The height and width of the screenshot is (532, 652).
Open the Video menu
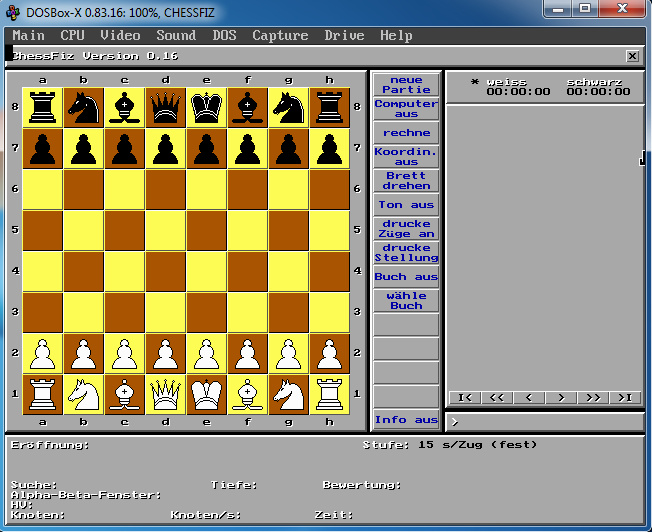point(120,35)
